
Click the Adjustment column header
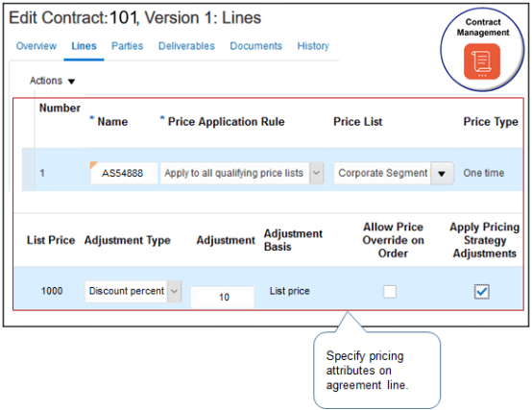[x=226, y=240]
